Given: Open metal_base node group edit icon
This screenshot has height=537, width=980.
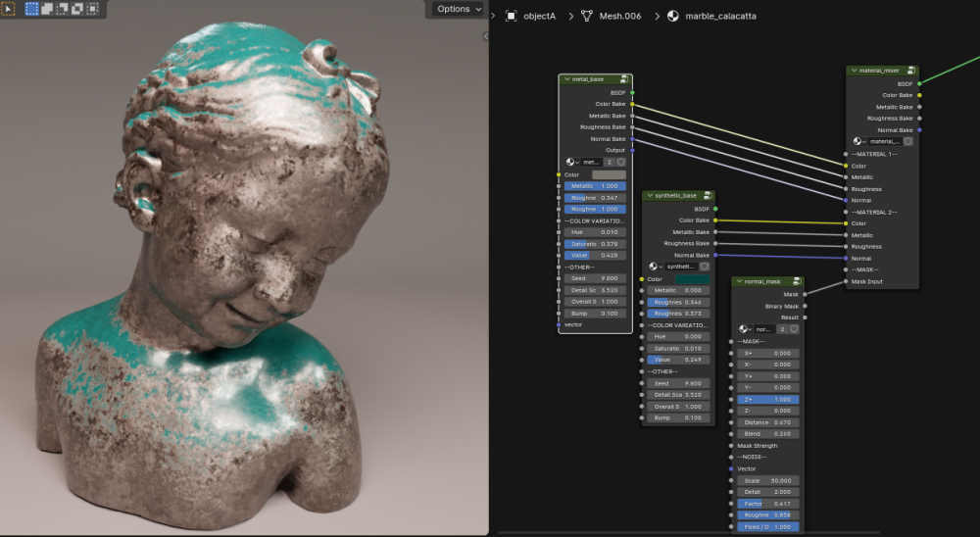Looking at the screenshot, I should point(625,79).
